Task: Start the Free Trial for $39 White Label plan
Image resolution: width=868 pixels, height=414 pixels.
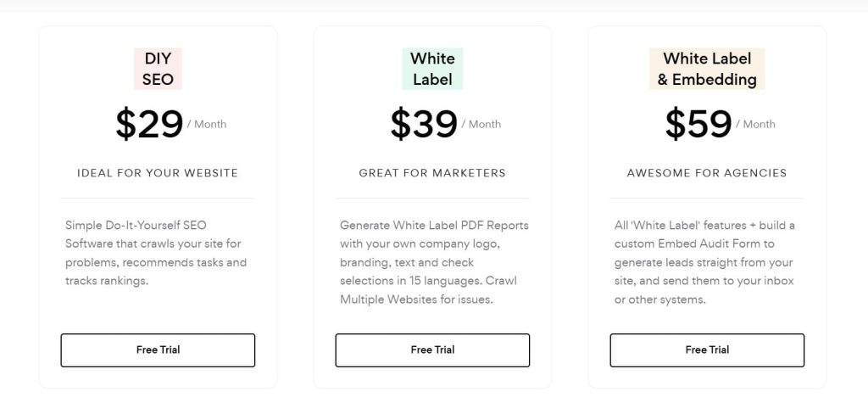Action: 432,350
